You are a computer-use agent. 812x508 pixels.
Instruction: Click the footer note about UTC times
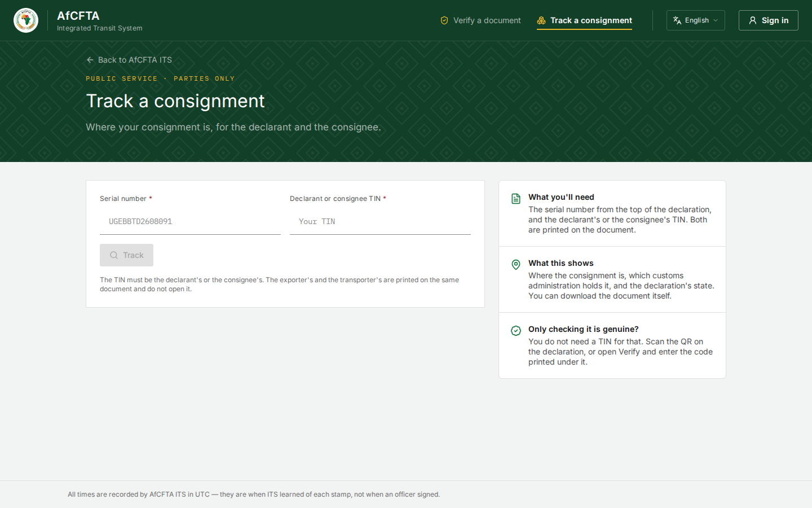(254, 494)
